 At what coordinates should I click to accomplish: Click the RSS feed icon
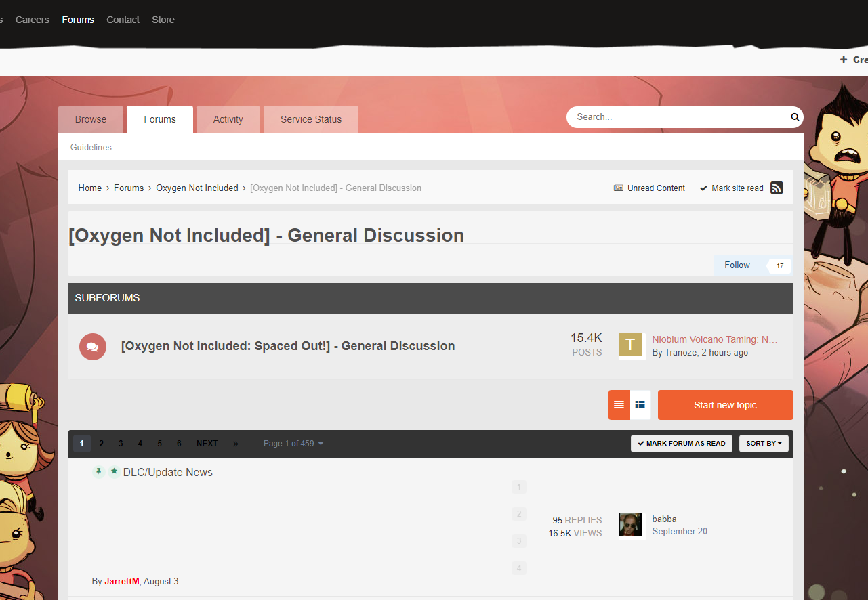coord(777,188)
